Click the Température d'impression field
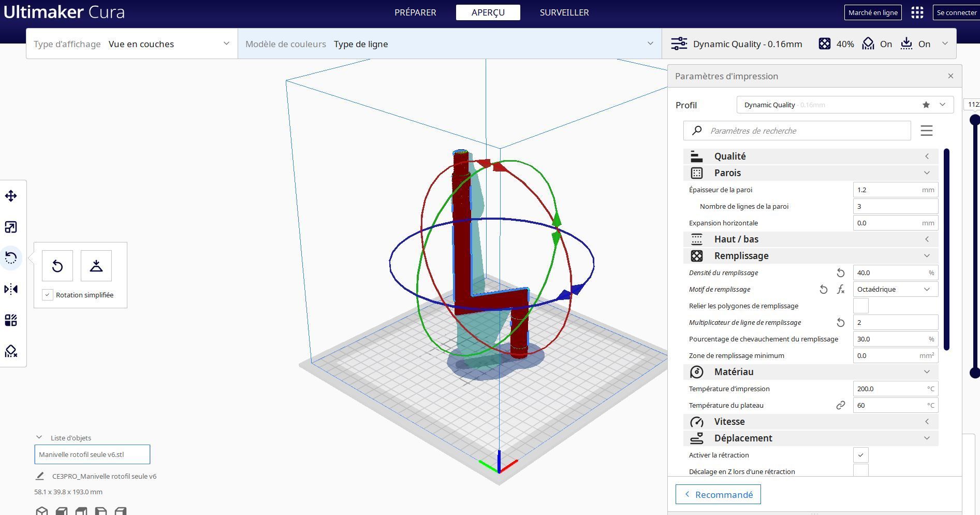 896,389
